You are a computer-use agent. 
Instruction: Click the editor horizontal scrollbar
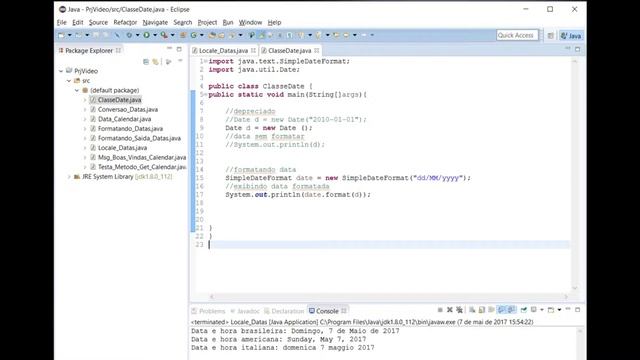(389, 297)
